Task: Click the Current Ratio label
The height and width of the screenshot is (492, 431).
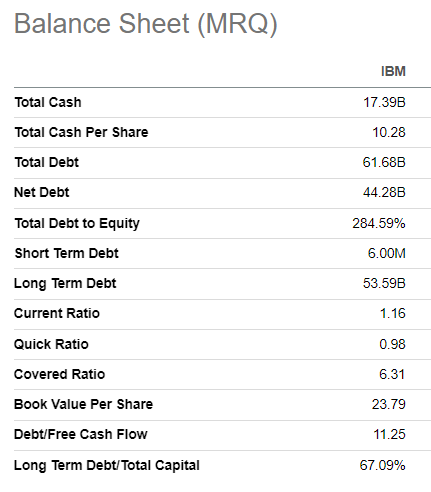Action: click(57, 313)
